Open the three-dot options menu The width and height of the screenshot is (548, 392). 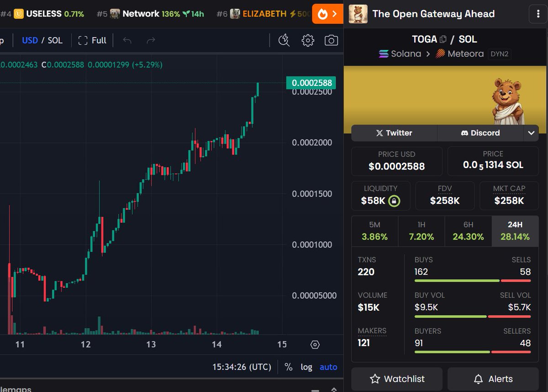(537, 14)
